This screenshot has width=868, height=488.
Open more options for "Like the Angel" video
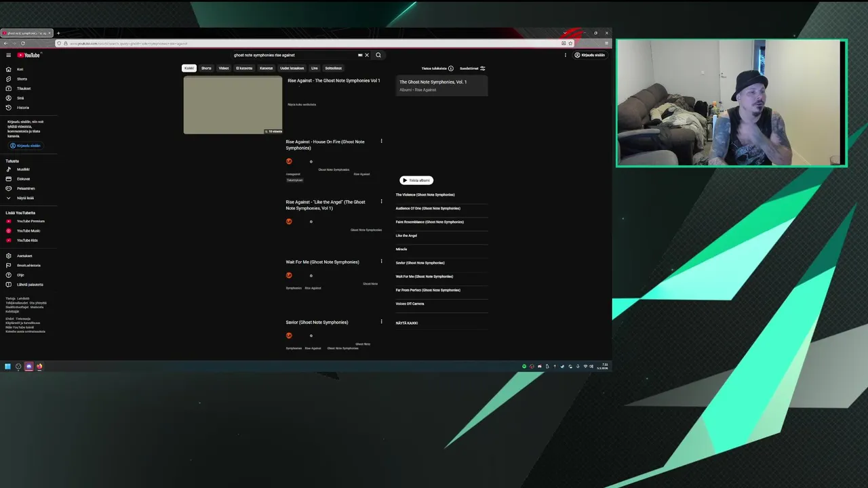tap(381, 201)
